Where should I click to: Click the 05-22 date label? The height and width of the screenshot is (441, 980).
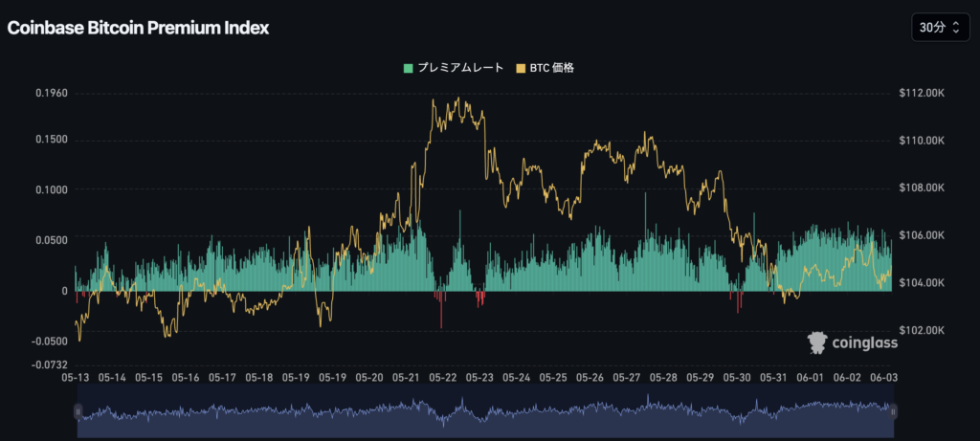(x=443, y=378)
